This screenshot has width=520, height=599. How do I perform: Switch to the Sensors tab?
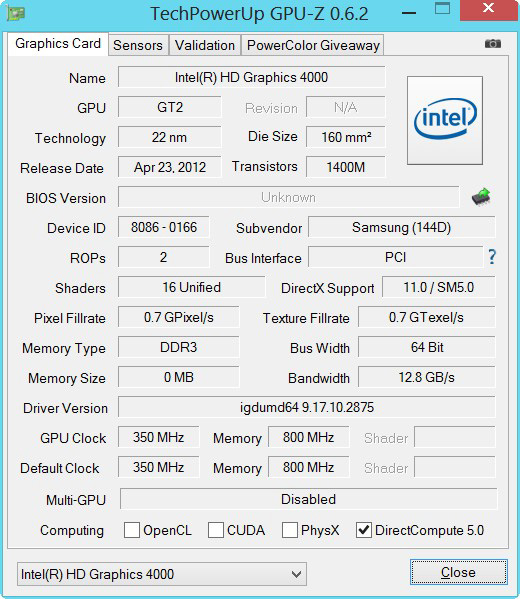coord(138,45)
